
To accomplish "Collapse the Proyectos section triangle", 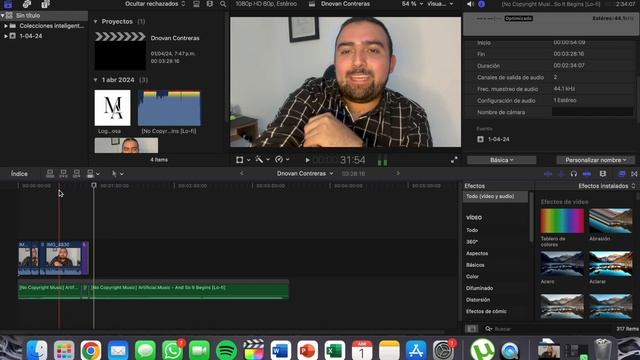I will click(x=96, y=22).
